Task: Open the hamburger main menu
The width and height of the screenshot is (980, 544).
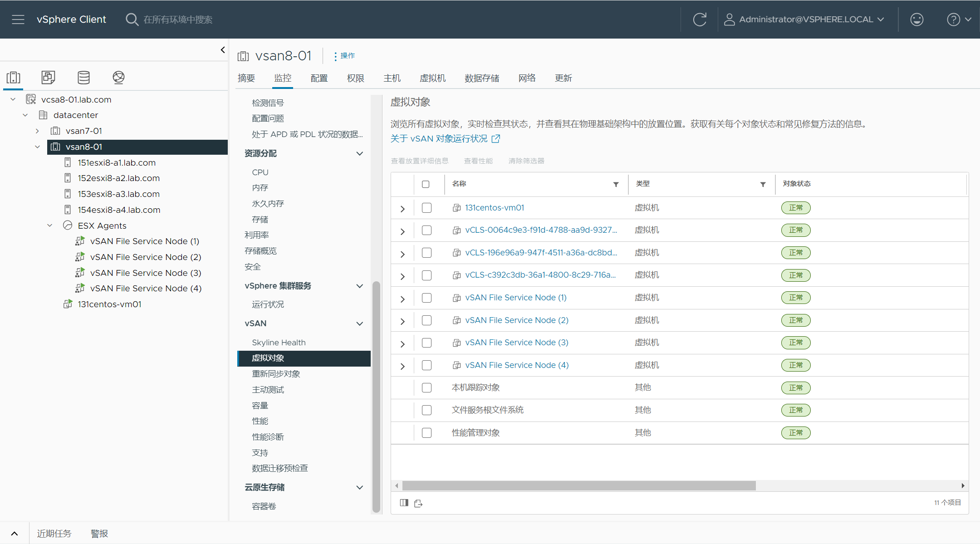Action: (18, 20)
